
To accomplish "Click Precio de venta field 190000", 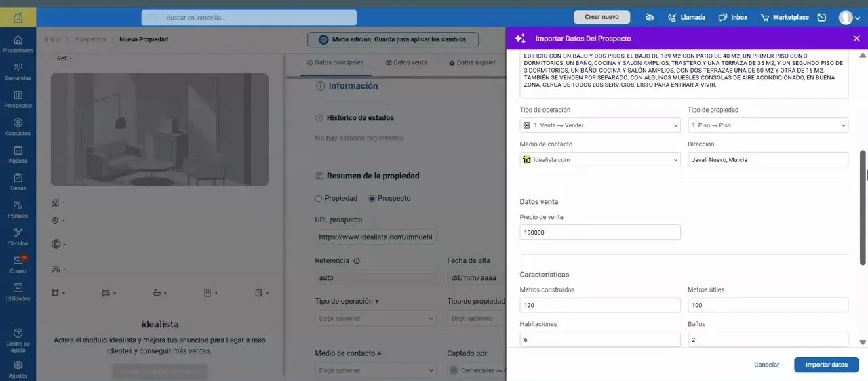I will click(600, 232).
